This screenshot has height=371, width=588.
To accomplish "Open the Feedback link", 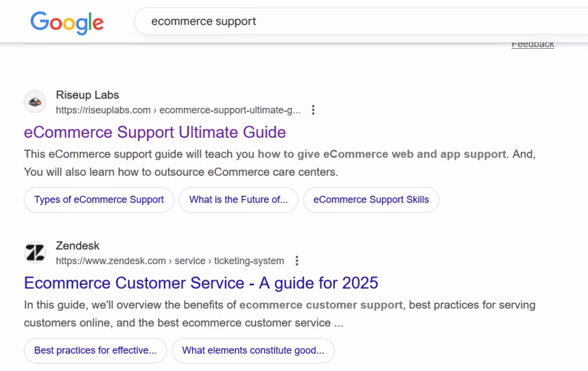I will click(x=532, y=45).
